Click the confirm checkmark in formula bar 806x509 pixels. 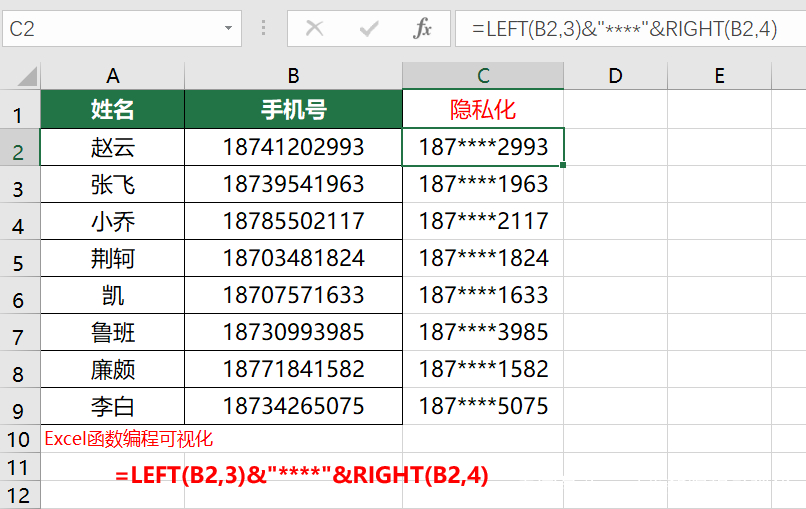pos(369,28)
